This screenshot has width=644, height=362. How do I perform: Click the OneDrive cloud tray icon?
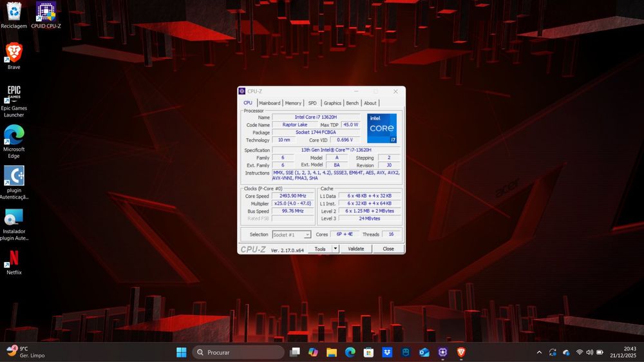point(566,352)
